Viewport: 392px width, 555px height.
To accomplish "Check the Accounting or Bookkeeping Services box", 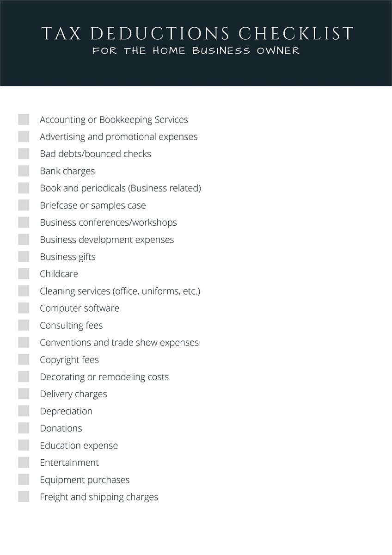I will [24, 119].
